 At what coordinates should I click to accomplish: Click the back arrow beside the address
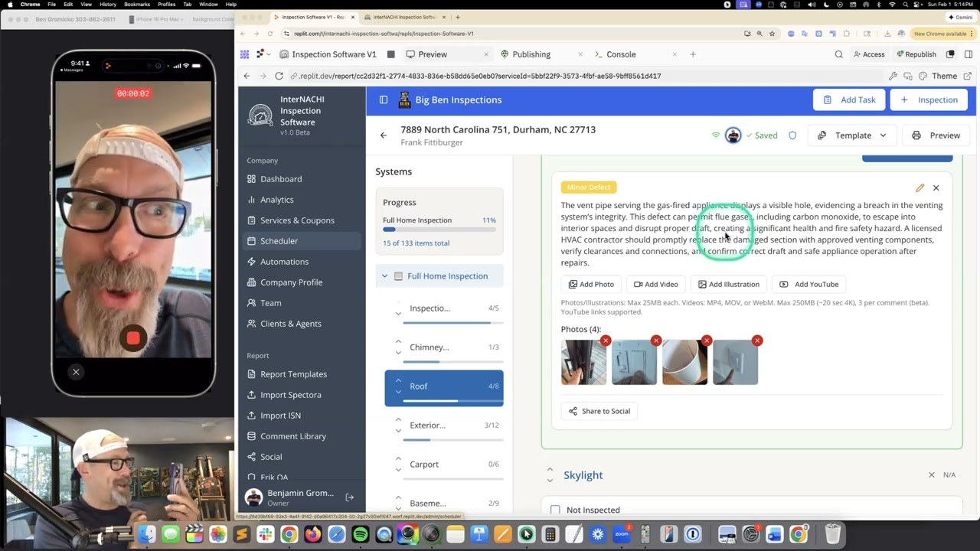pyautogui.click(x=384, y=135)
